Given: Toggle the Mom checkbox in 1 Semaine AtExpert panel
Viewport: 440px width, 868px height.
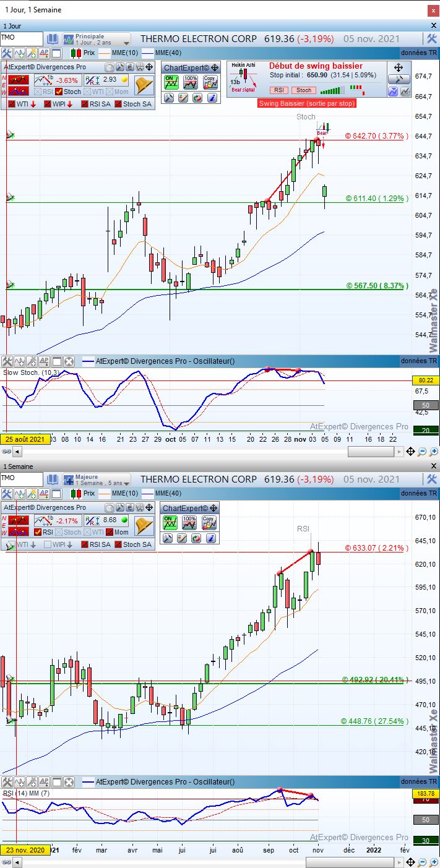Looking at the screenshot, I should pyautogui.click(x=110, y=532).
